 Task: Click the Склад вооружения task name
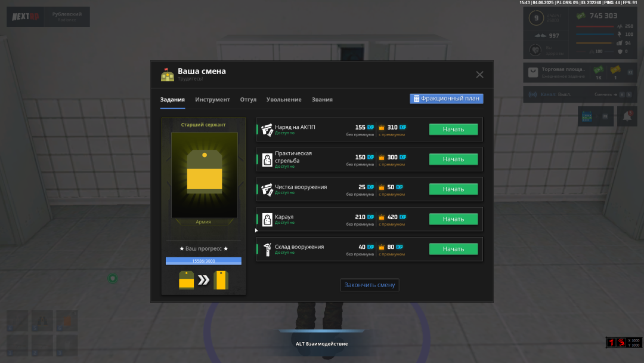pos(299,247)
